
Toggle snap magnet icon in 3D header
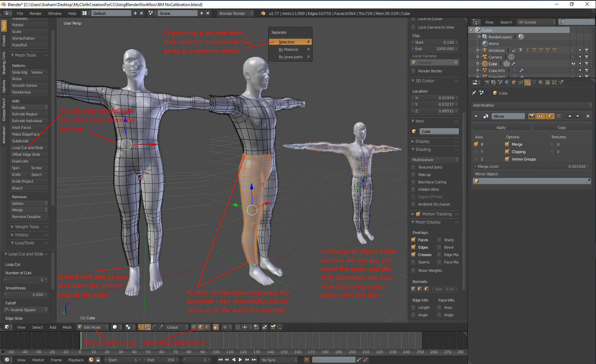(x=237, y=327)
